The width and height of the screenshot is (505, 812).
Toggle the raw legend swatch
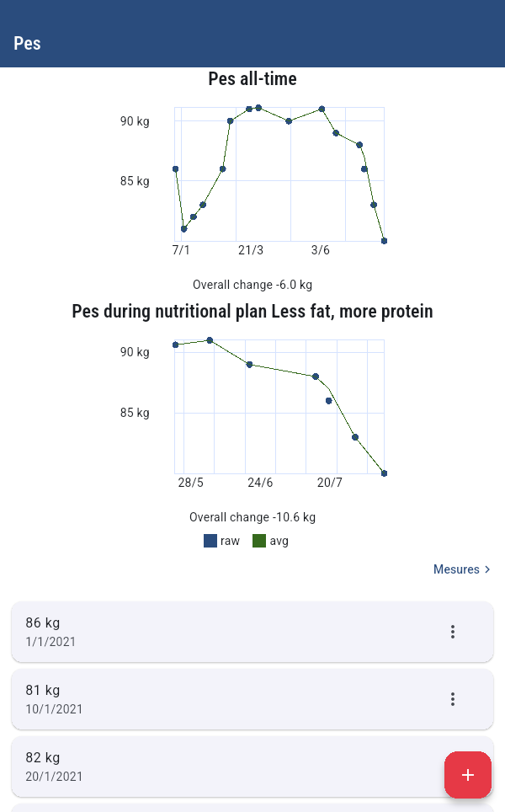tap(210, 541)
